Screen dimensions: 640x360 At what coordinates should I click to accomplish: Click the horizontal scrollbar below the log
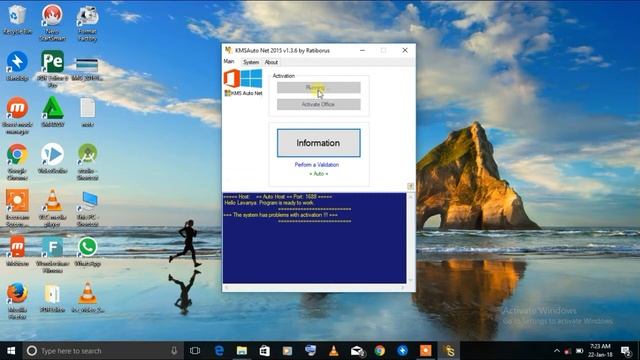[314, 288]
